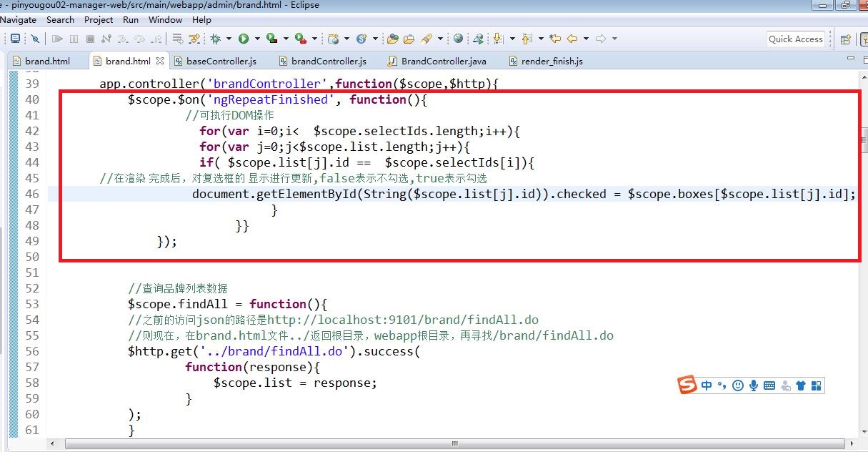Open the External Tools dropdown arrow

point(314,39)
